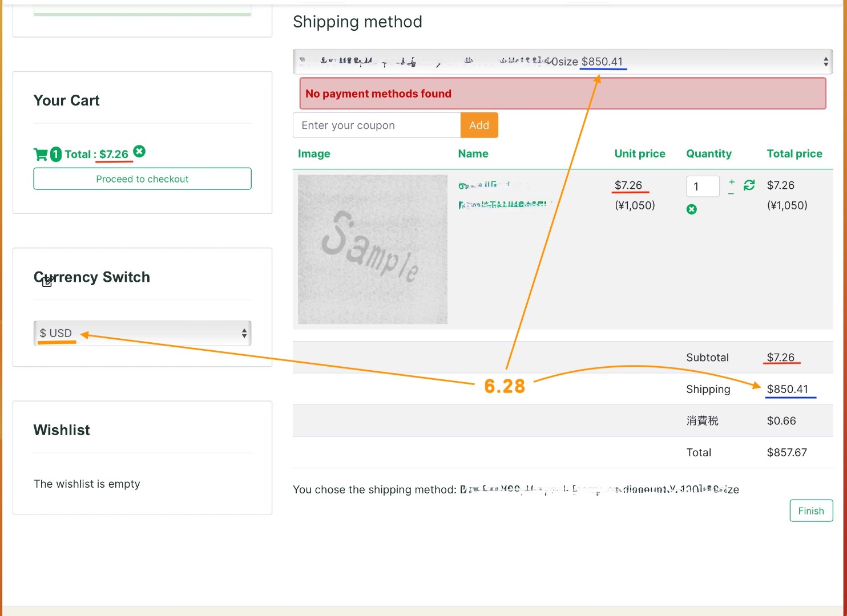This screenshot has height=616, width=847.
Task: Open the USD currency dropdown
Action: 142,333
